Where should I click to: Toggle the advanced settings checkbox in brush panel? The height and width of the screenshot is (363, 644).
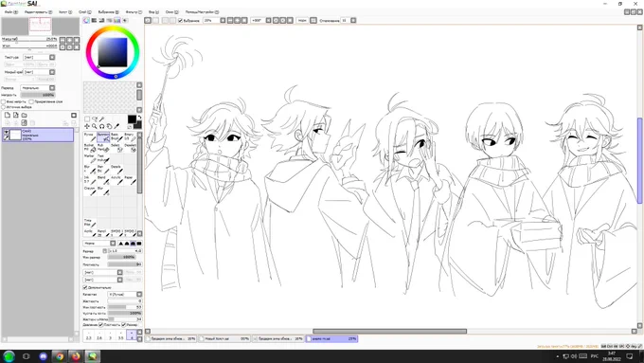85,287
